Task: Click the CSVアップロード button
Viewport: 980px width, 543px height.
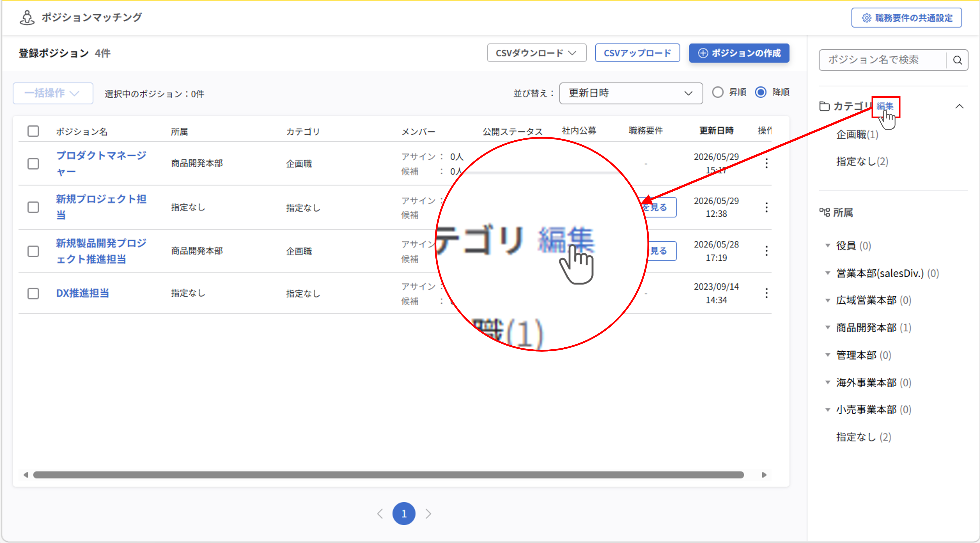Action: coord(637,53)
